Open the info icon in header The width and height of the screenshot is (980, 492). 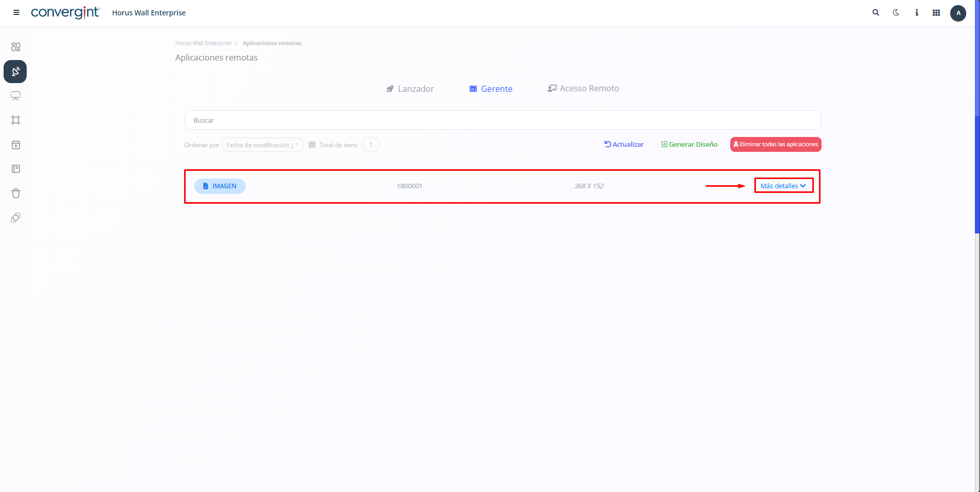[x=916, y=13]
